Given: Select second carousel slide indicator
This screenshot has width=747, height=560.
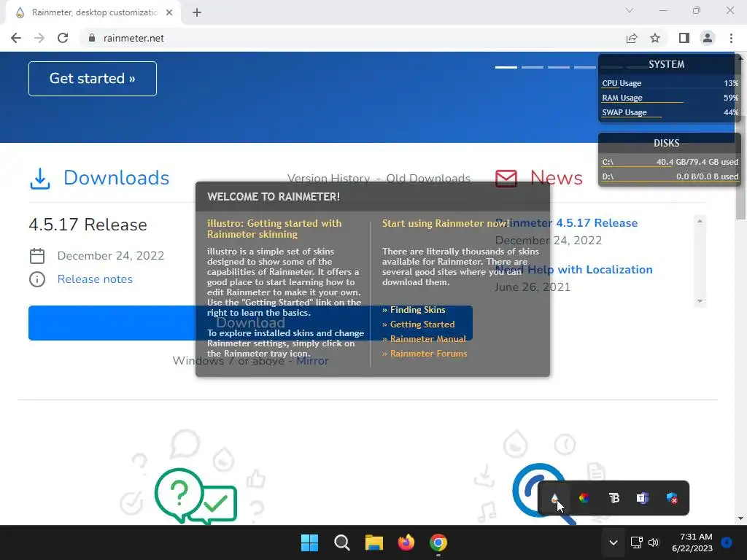Looking at the screenshot, I should pyautogui.click(x=532, y=68).
